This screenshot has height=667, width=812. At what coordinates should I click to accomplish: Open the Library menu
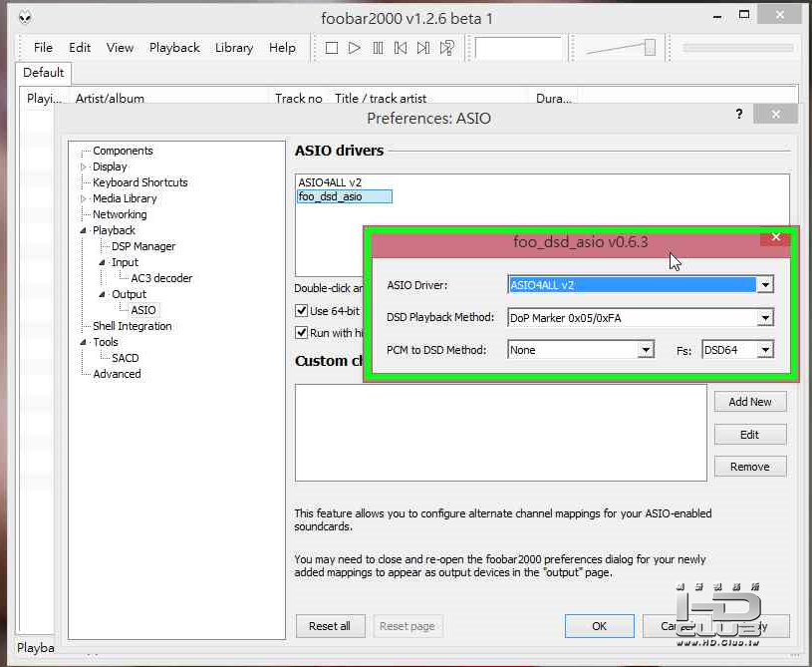[234, 48]
